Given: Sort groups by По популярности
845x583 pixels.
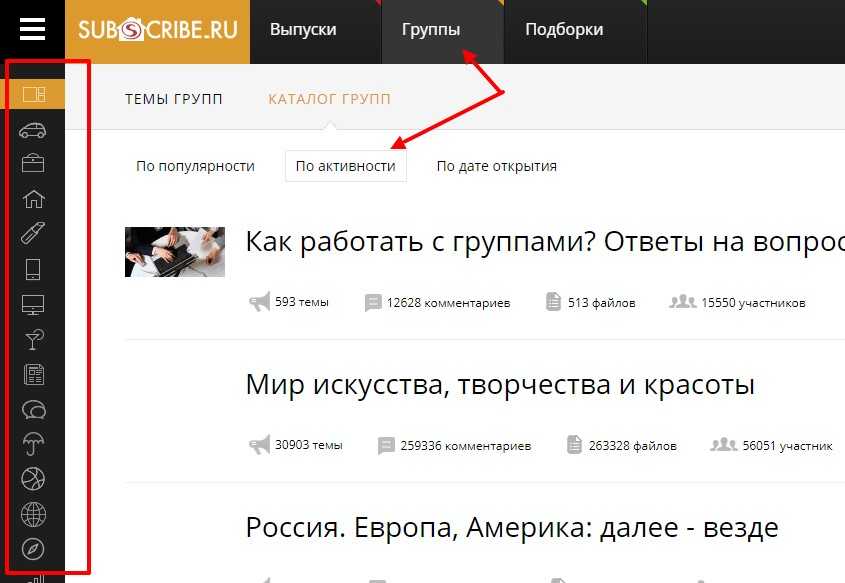Looking at the screenshot, I should point(195,166).
